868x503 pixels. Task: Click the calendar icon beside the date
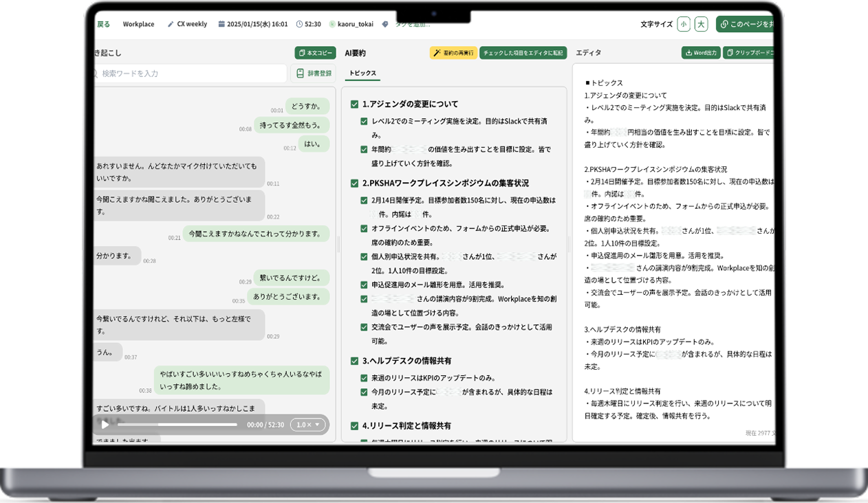pyautogui.click(x=221, y=24)
